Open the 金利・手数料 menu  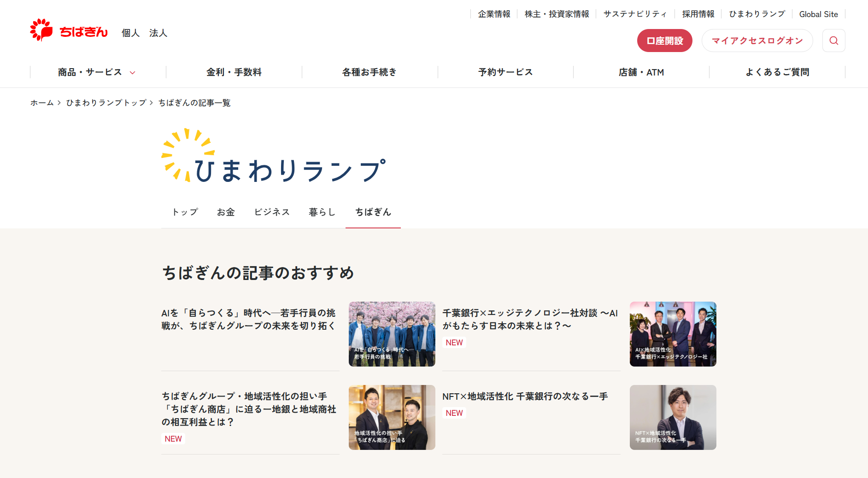pos(234,72)
